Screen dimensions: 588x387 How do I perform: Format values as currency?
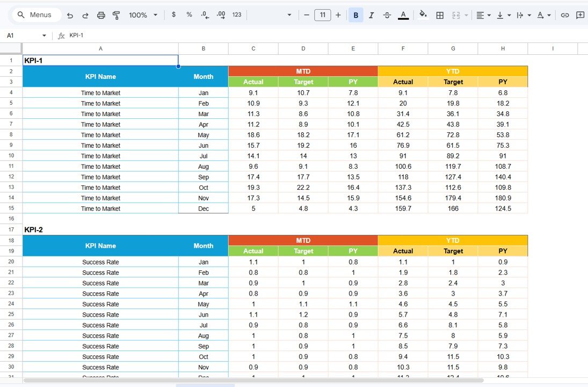pos(173,15)
